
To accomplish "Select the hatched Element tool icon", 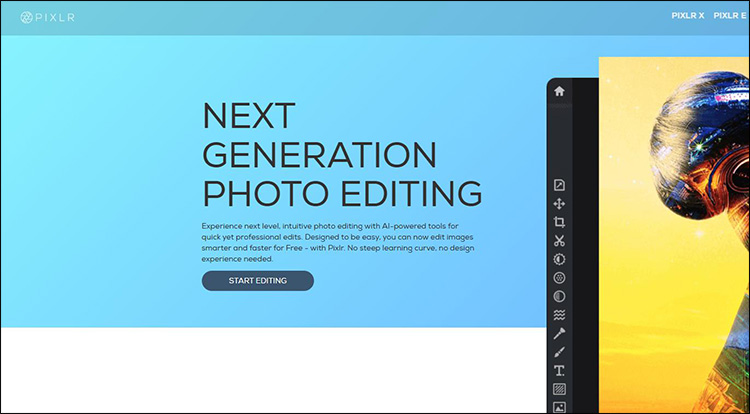I will coord(560,389).
